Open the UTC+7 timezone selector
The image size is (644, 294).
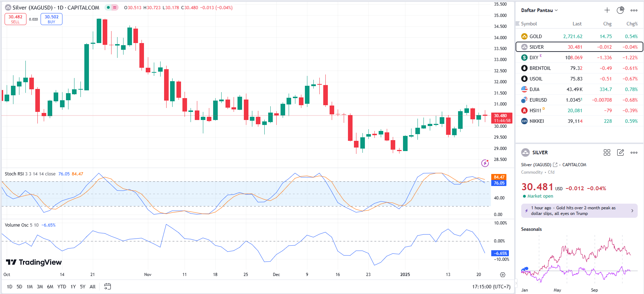click(491, 287)
